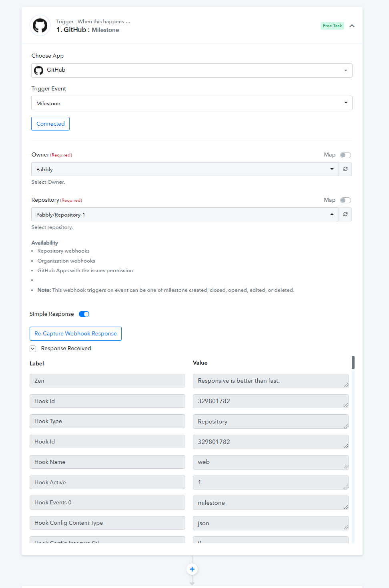The height and width of the screenshot is (588, 389).
Task: Click Re-Capture Webhook Response button
Action: (x=76, y=333)
